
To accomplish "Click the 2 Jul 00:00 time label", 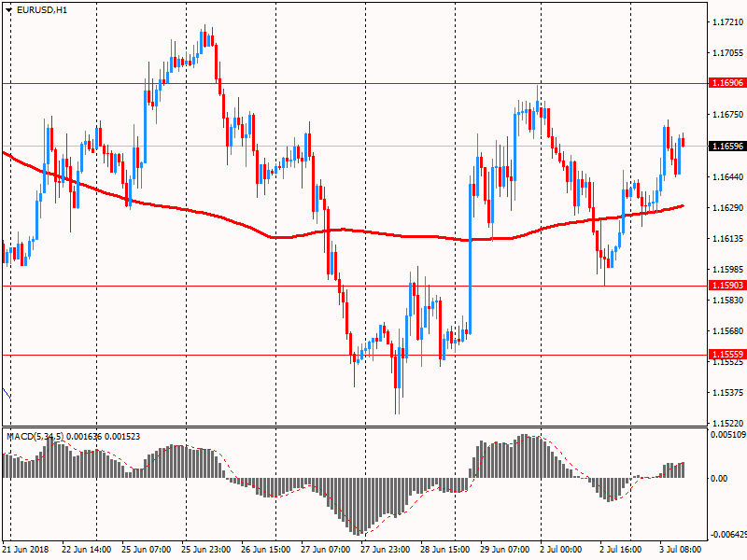I will 561,550.
